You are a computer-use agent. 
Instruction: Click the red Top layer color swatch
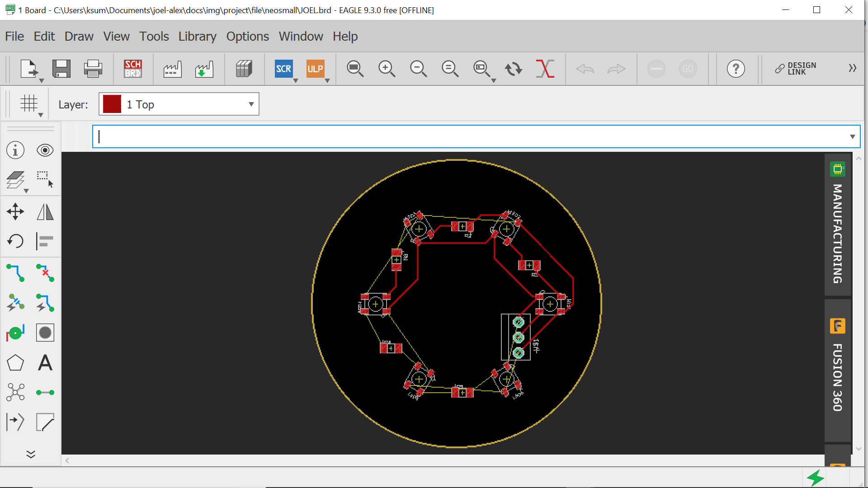pyautogui.click(x=112, y=104)
